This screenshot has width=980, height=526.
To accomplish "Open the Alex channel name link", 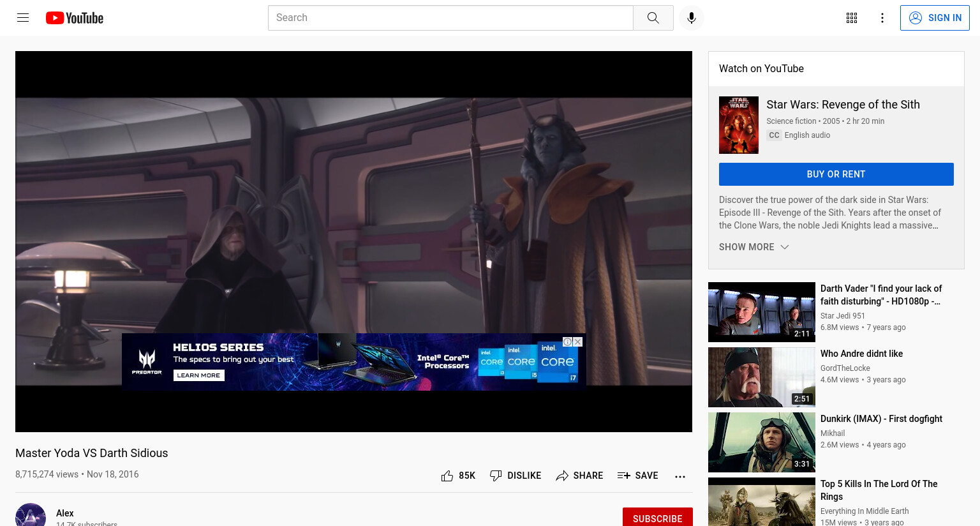I will click(65, 513).
